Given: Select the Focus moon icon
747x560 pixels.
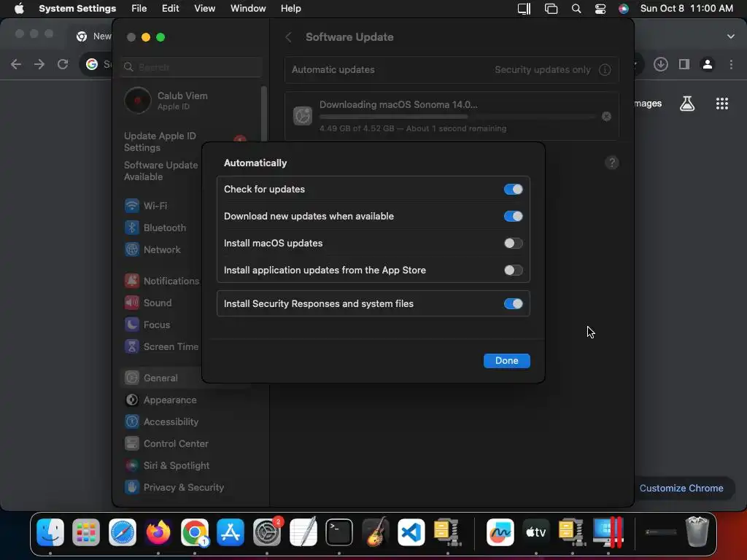Looking at the screenshot, I should coord(132,324).
